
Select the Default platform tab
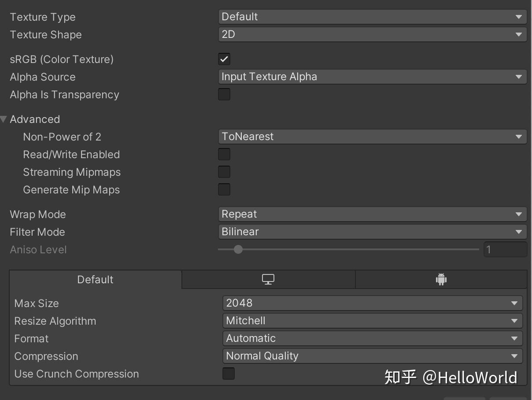coord(95,279)
